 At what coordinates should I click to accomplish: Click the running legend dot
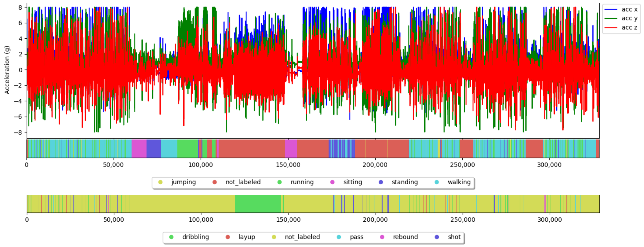pyautogui.click(x=279, y=182)
